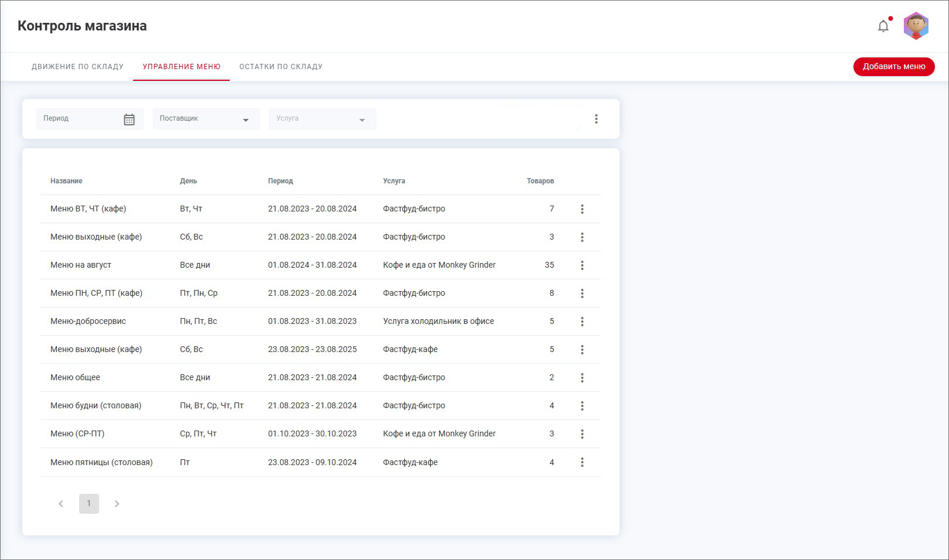Open the actions menu for Меню общее
949x560 pixels.
(582, 378)
